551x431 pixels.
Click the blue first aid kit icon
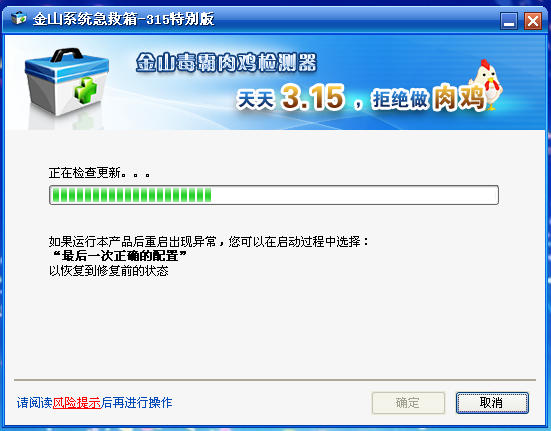click(67, 83)
